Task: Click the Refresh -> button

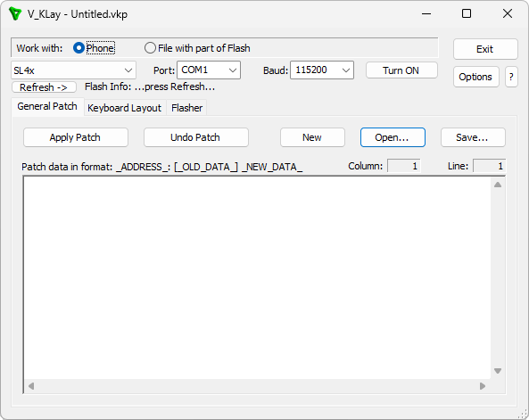Action: 44,87
